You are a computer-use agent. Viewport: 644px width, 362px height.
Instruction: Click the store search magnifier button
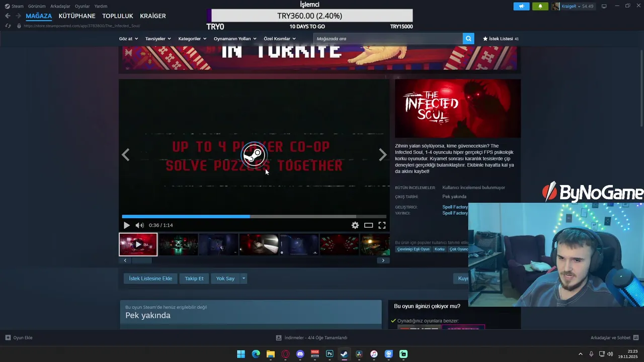[x=468, y=39]
